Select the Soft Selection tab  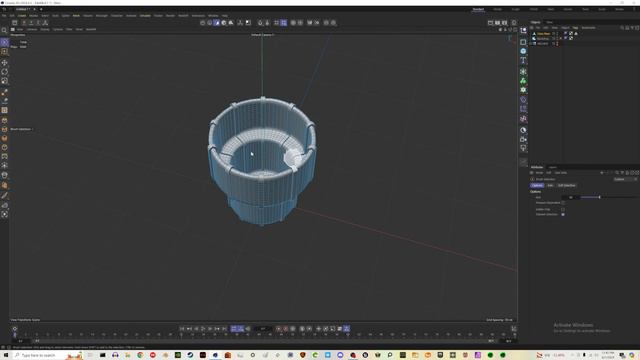click(567, 185)
